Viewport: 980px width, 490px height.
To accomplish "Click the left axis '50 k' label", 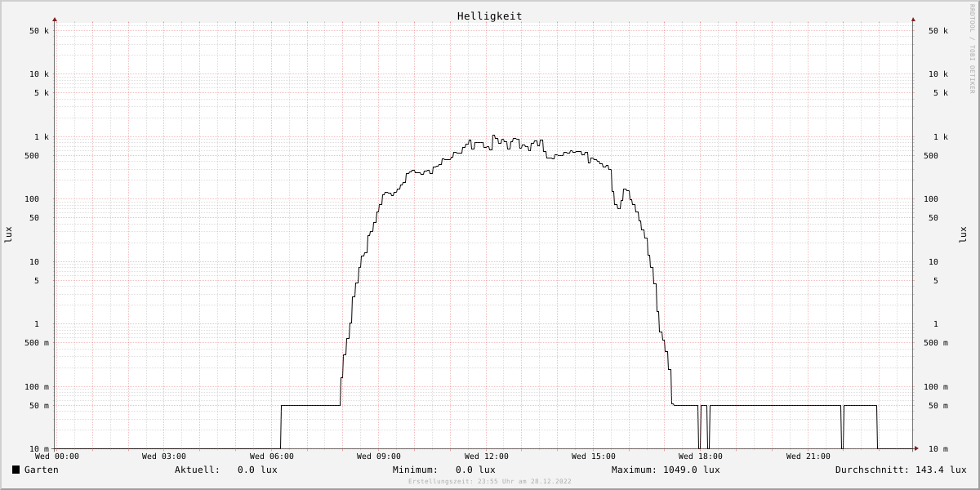I will tap(39, 31).
